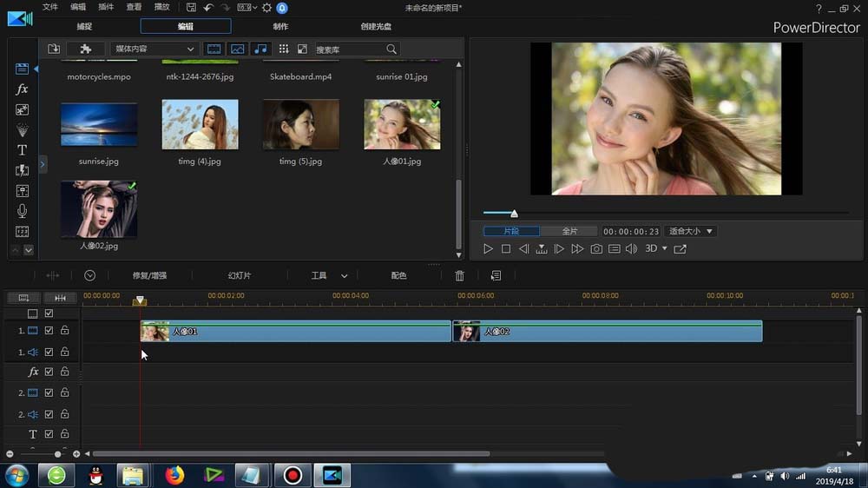868x488 pixels.
Task: Click the timeline zoom slider handle
Action: pyautogui.click(x=58, y=454)
